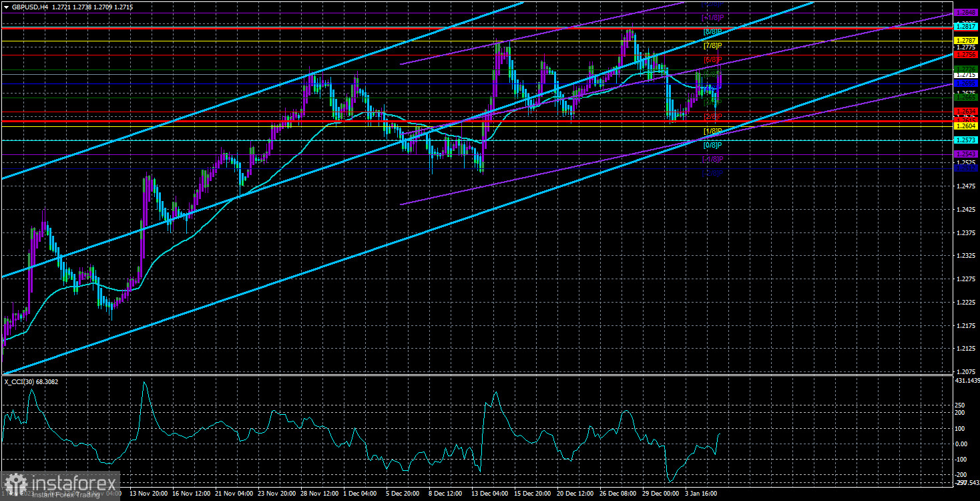Image resolution: width=980 pixels, height=501 pixels.
Task: Click the 1.2756 red price tag
Action: tap(966, 55)
